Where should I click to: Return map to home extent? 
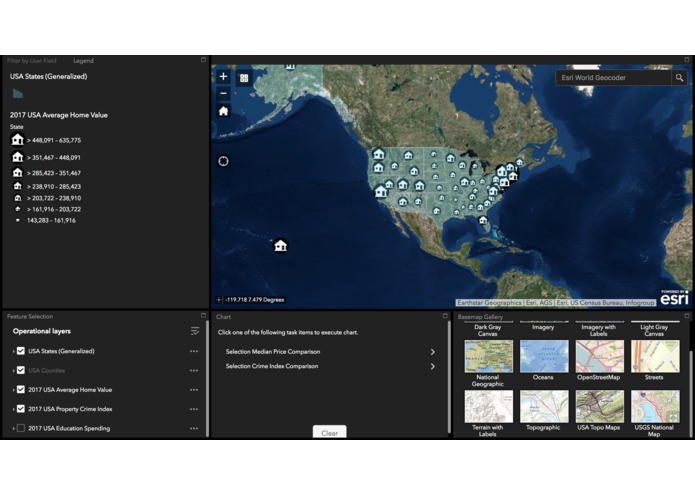tap(223, 111)
